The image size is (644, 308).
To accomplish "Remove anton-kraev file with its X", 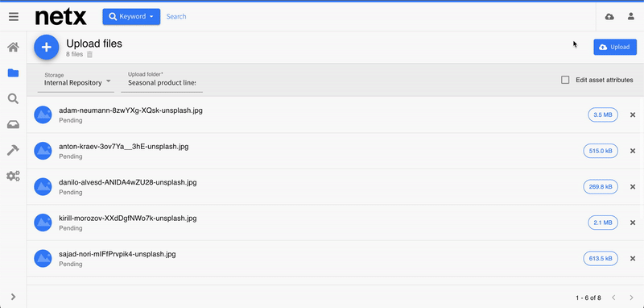I will click(633, 151).
